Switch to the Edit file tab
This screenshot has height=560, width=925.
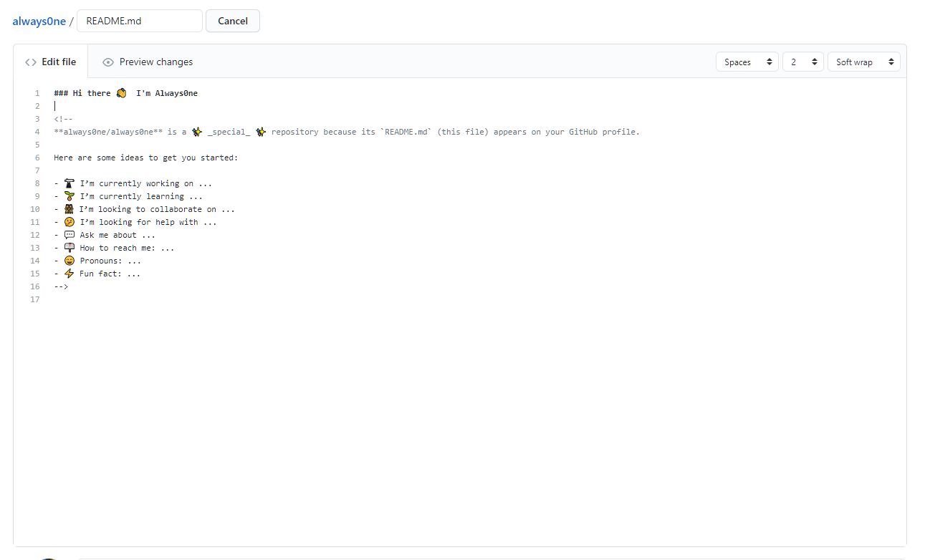tap(50, 62)
